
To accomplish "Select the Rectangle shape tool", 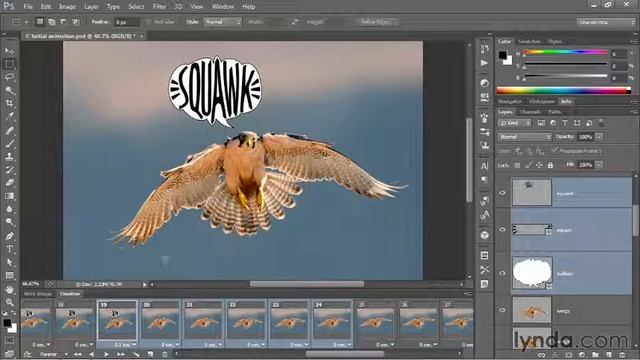I will click(x=9, y=275).
